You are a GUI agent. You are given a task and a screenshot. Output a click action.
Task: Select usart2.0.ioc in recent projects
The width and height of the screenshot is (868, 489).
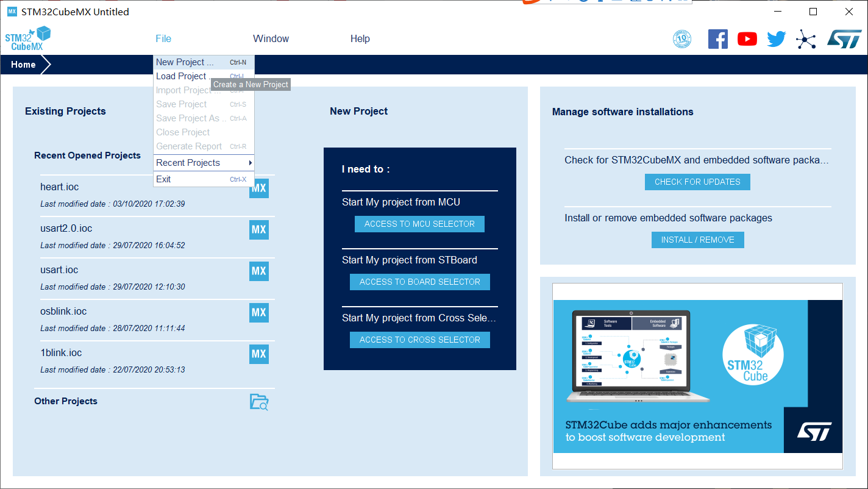(x=66, y=228)
